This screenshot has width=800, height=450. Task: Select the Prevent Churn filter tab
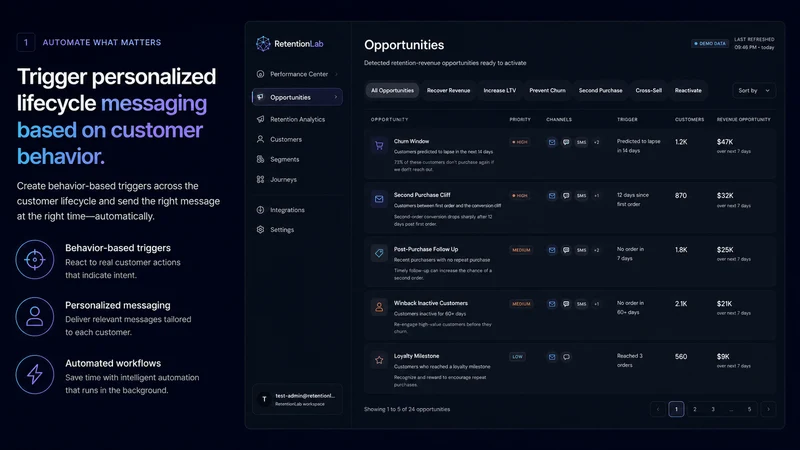547,90
